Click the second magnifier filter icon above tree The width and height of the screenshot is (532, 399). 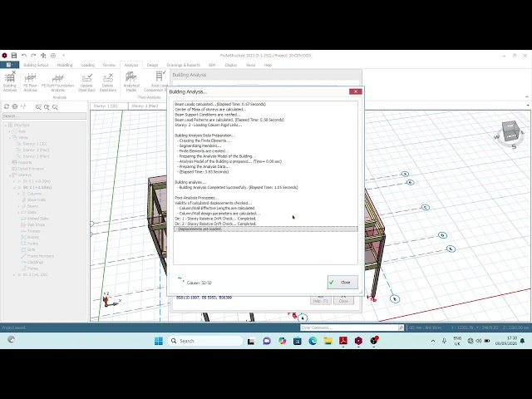[47, 107]
